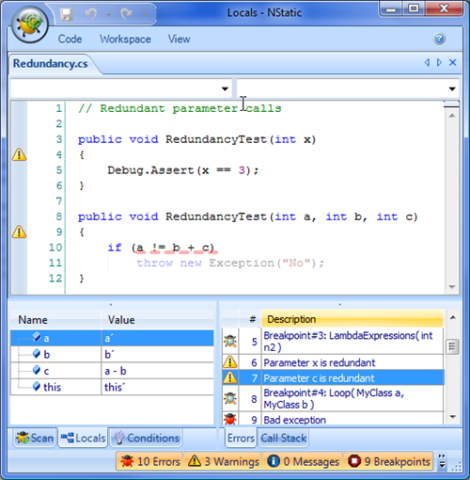The height and width of the screenshot is (480, 470).
Task: Open the Undo history dropdown arrow
Action: pos(109,15)
